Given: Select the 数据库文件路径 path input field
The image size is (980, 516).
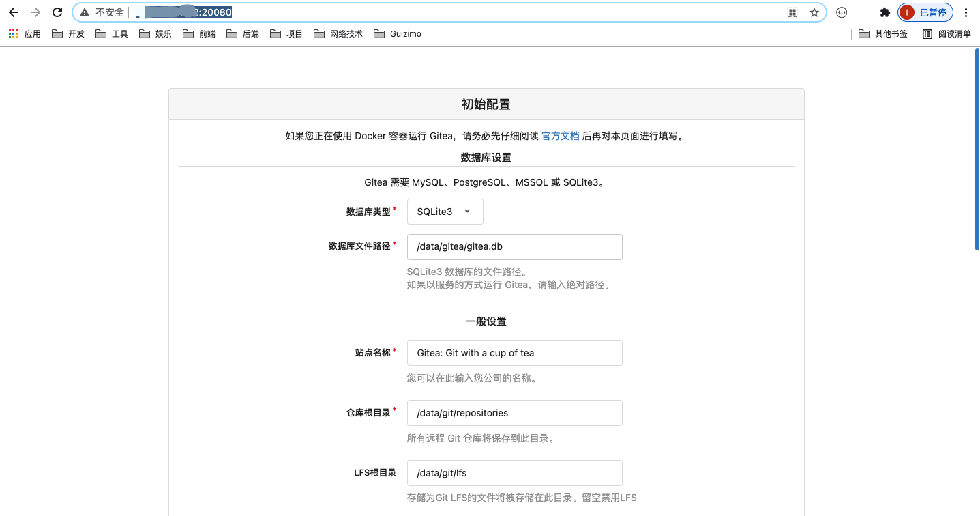Looking at the screenshot, I should (514, 246).
